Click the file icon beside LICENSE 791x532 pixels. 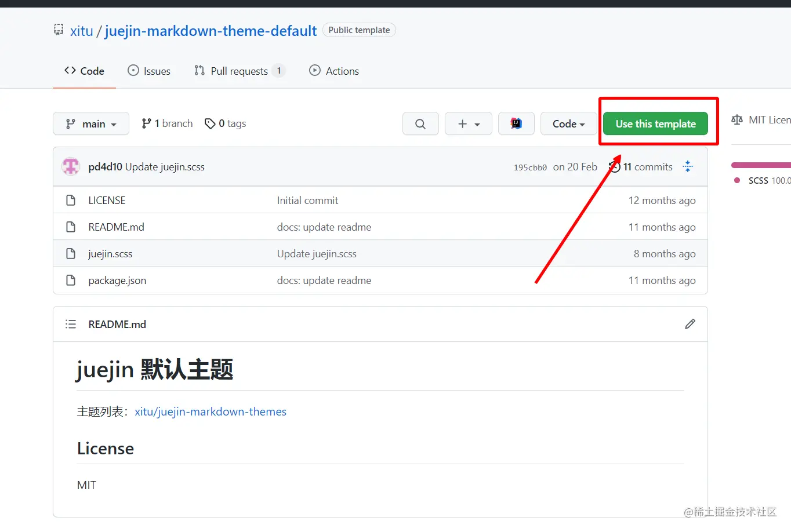coord(71,200)
